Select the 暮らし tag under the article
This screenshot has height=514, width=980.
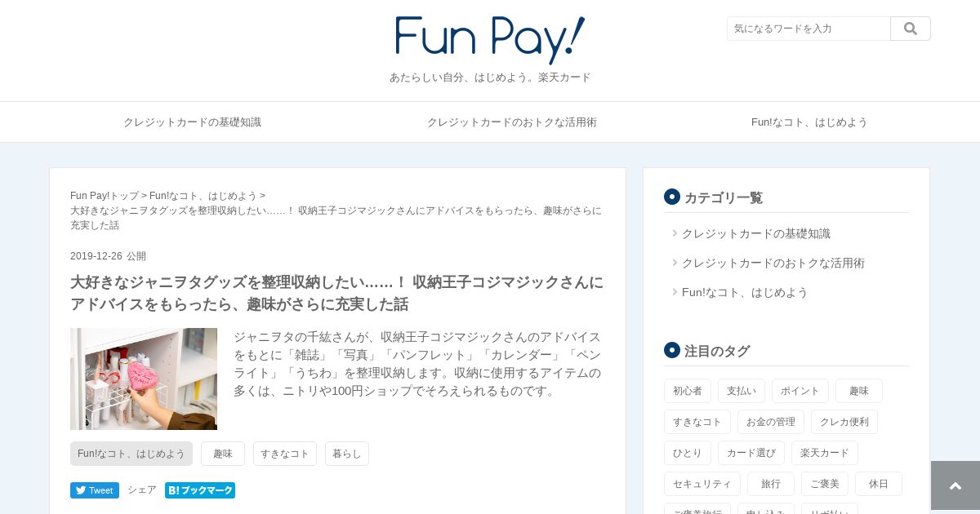[x=347, y=454]
